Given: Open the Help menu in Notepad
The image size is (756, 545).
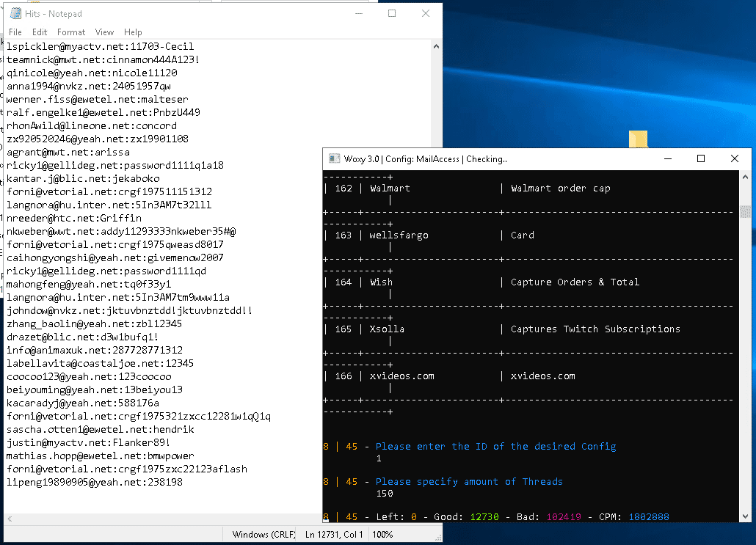Looking at the screenshot, I should [x=133, y=32].
